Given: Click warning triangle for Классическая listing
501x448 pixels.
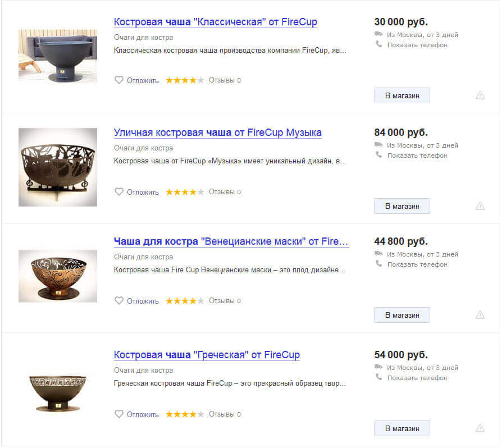Looking at the screenshot, I should (x=480, y=95).
